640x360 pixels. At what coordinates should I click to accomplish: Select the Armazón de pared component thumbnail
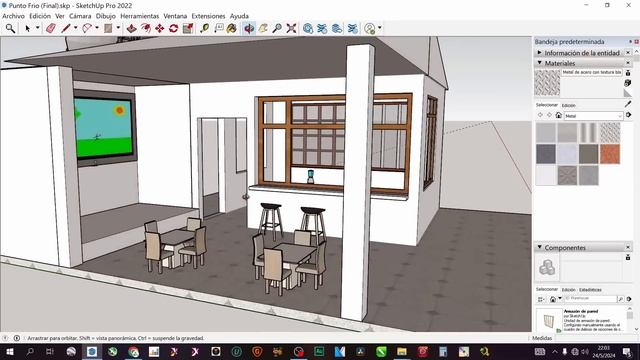click(549, 320)
